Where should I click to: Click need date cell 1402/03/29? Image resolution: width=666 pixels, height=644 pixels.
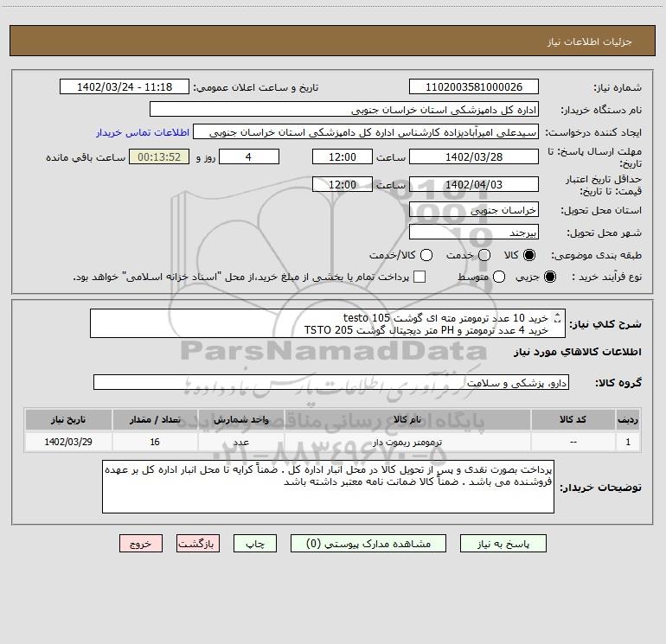(68, 442)
